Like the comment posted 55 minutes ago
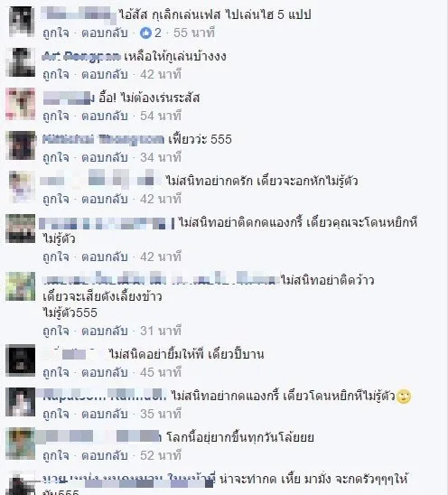Viewport: 448px width, 495px height. (x=56, y=33)
